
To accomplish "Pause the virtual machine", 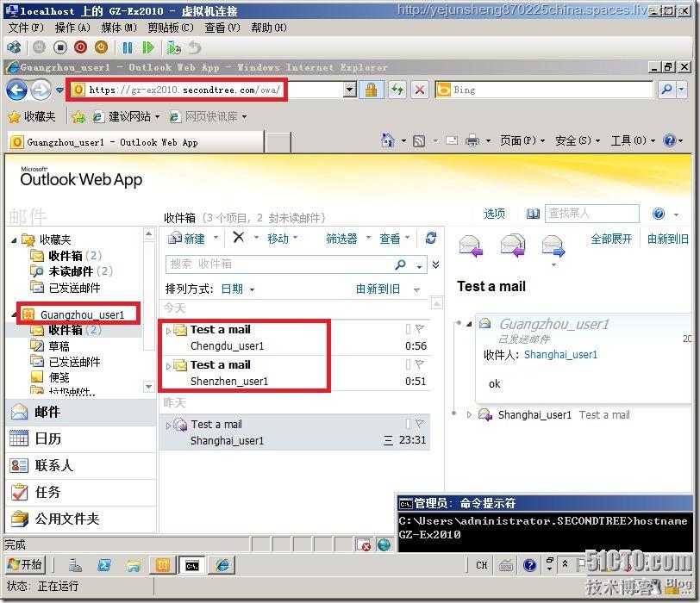I will (x=128, y=47).
